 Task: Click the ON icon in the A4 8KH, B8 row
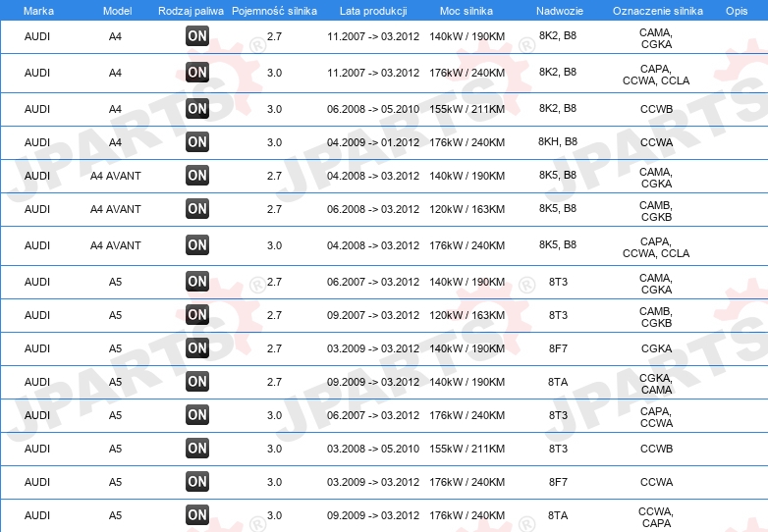pyautogui.click(x=197, y=142)
